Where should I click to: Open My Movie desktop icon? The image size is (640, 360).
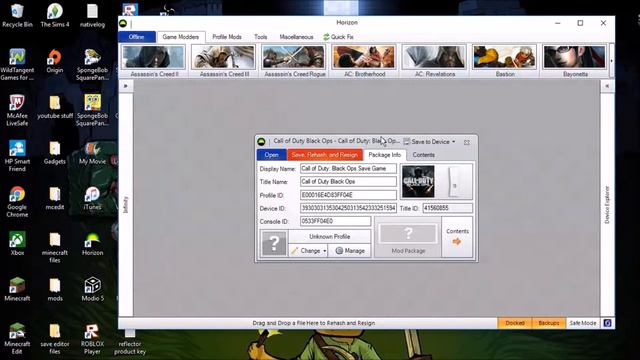click(92, 153)
